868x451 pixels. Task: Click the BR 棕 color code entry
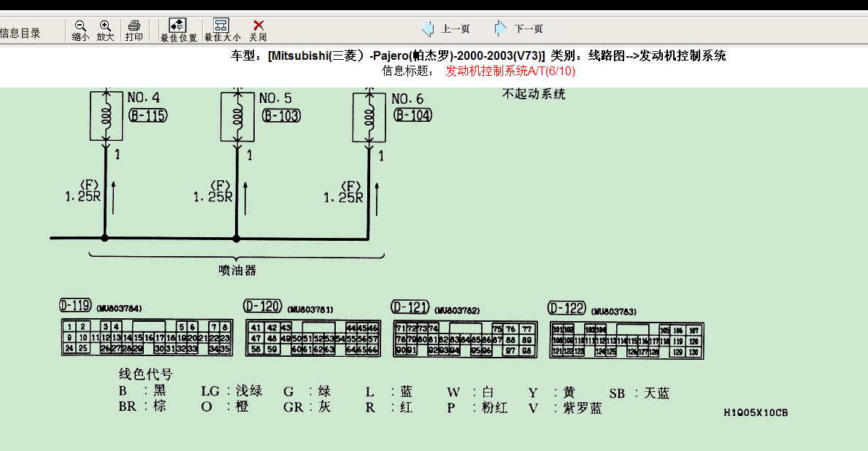click(x=142, y=406)
